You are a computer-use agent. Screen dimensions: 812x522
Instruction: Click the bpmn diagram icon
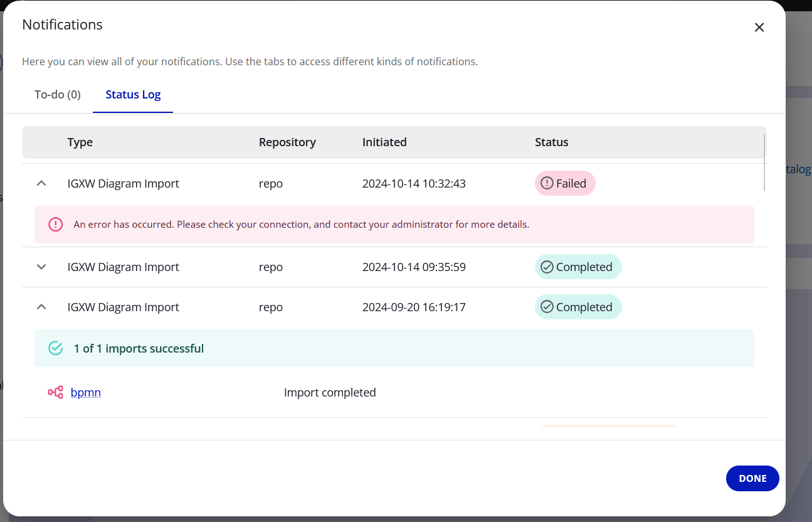tap(56, 393)
